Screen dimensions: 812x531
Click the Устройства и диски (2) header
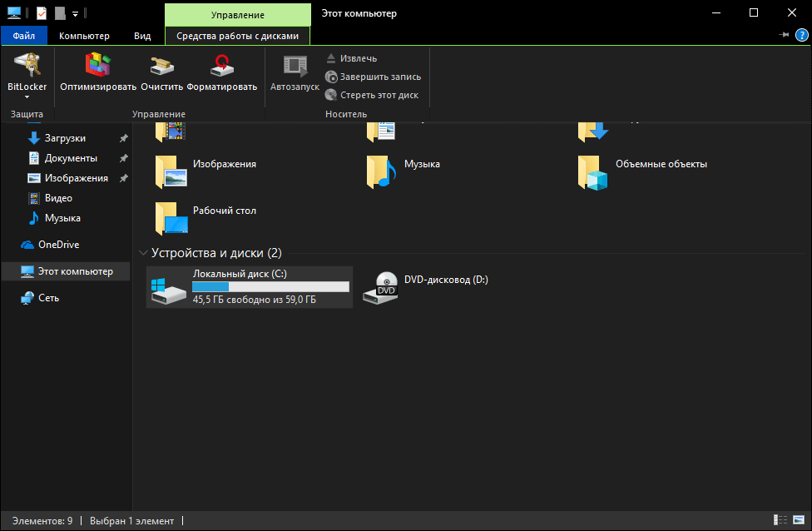216,253
